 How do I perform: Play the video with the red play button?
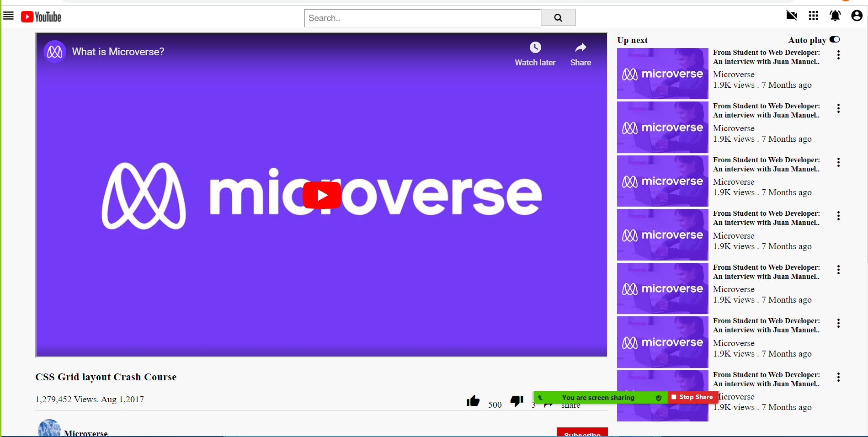(x=322, y=195)
